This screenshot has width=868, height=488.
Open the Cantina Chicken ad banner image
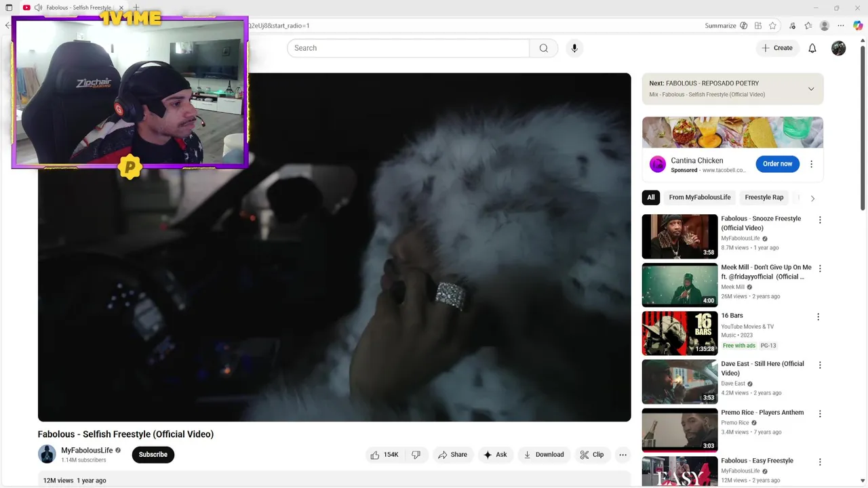732,132
